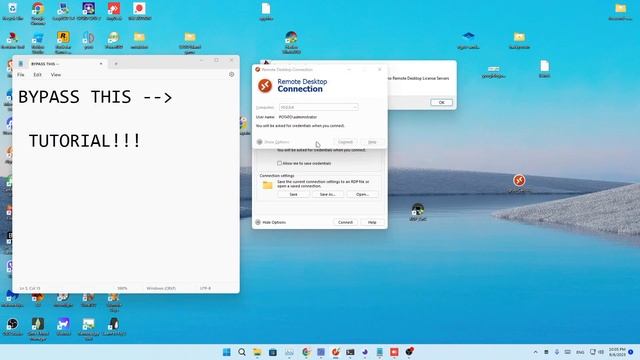Click the folder icon in Connection settings

click(267, 185)
